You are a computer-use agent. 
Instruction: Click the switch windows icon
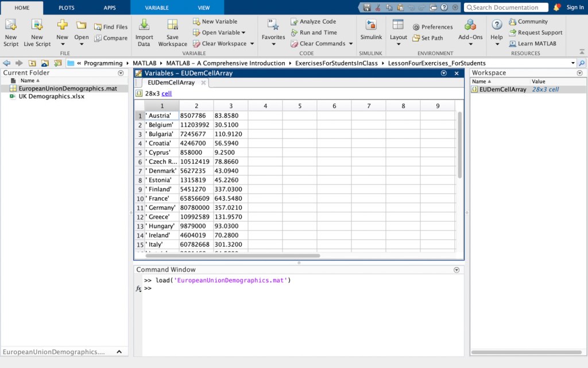click(x=433, y=7)
